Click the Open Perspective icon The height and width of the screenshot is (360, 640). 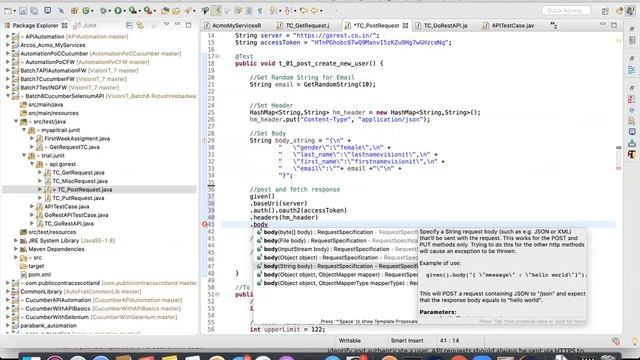click(x=605, y=11)
